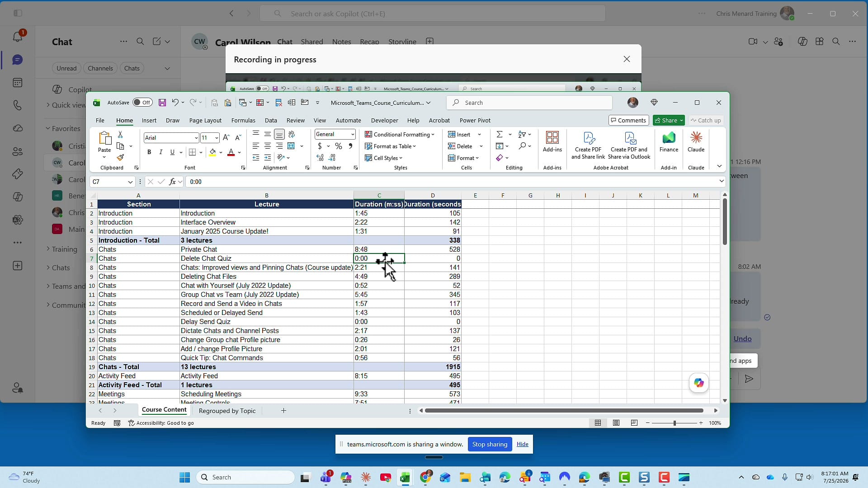The image size is (868, 488).
Task: Click the Font Color red swatch
Action: [231, 152]
